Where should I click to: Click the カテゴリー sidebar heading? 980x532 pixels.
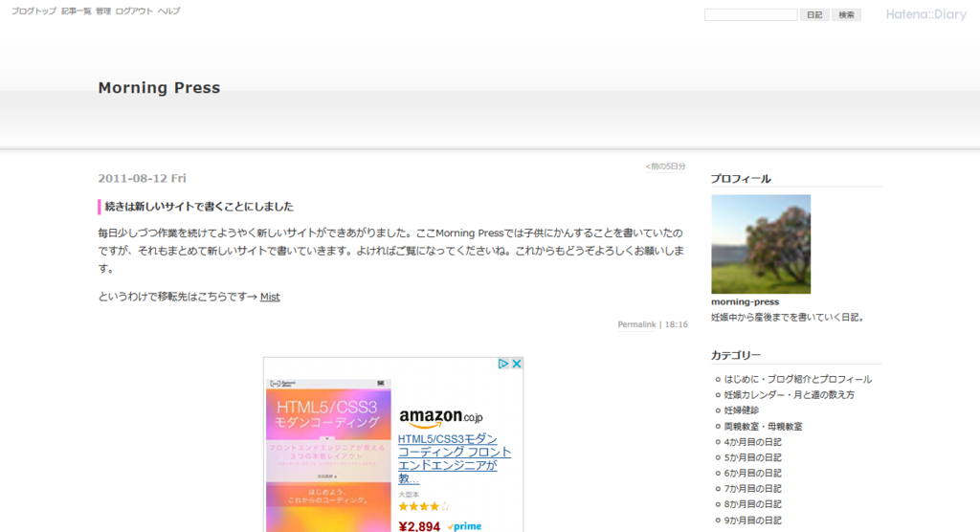[x=736, y=355]
